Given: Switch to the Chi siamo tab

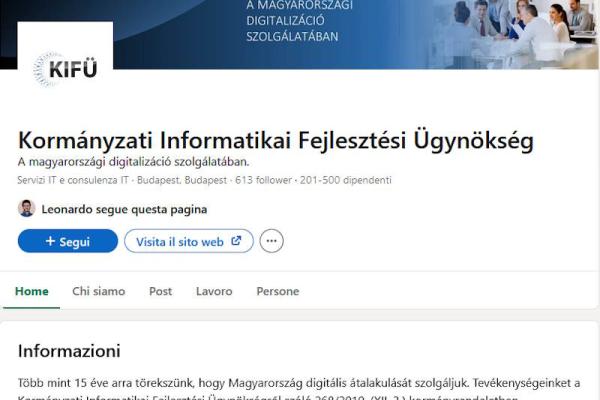Looking at the screenshot, I should (x=99, y=291).
